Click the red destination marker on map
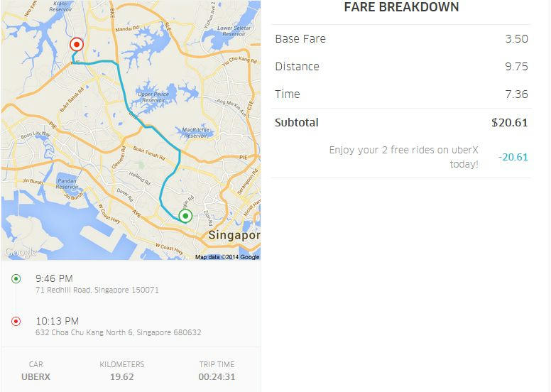551x392 pixels. [x=76, y=45]
